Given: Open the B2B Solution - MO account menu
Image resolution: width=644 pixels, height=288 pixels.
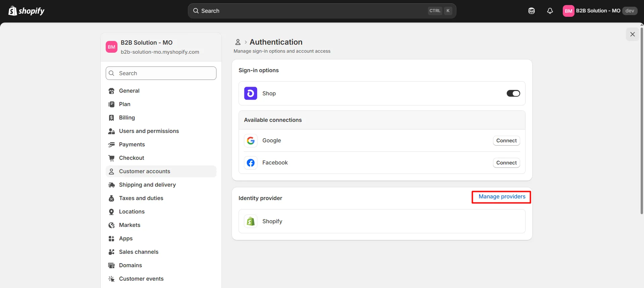Looking at the screenshot, I should click(x=600, y=11).
